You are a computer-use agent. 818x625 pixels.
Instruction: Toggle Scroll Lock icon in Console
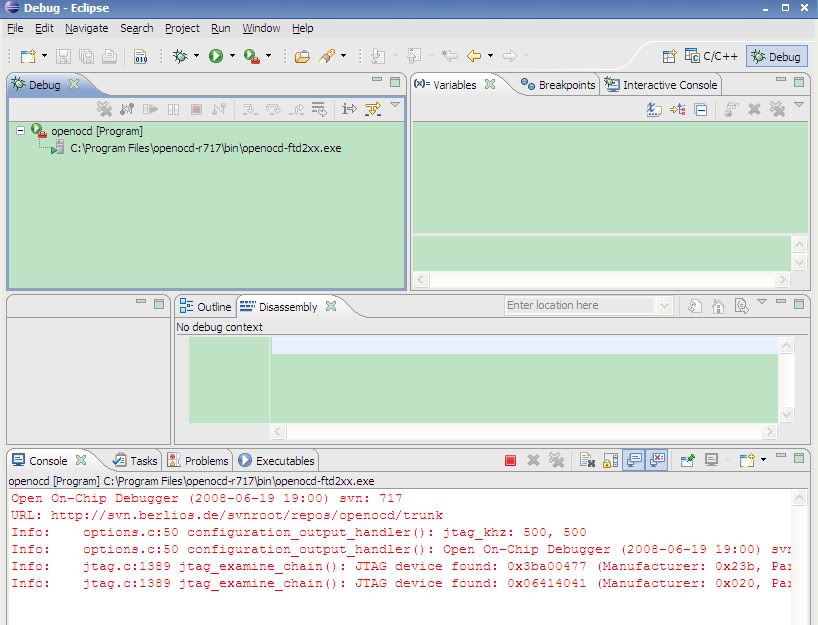pyautogui.click(x=610, y=460)
